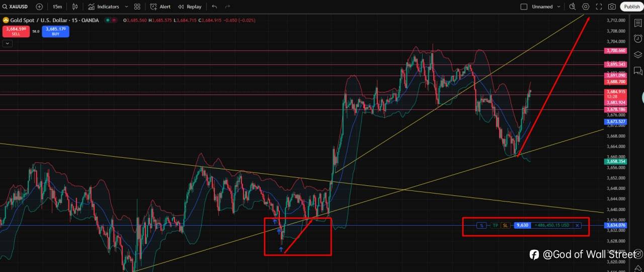Viewport: 644px width, 272px height.
Task: Open chart settings hexagon icon
Action: pyautogui.click(x=586, y=7)
